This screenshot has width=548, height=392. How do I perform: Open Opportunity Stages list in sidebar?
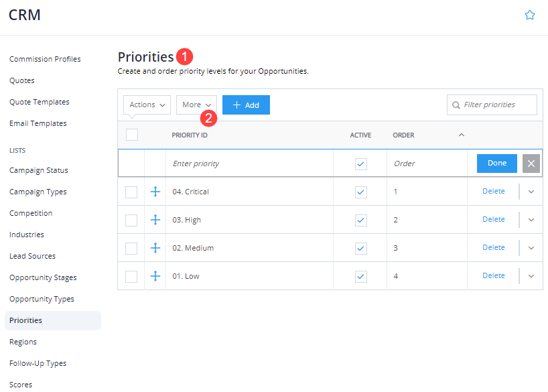pos(43,277)
